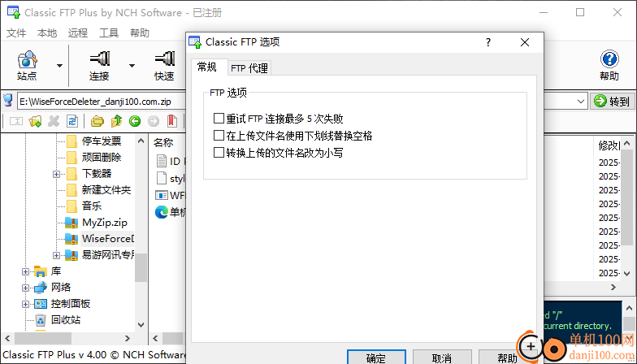Expand the 库 (Libraries) tree node
This screenshot has height=364, width=637.
point(26,271)
